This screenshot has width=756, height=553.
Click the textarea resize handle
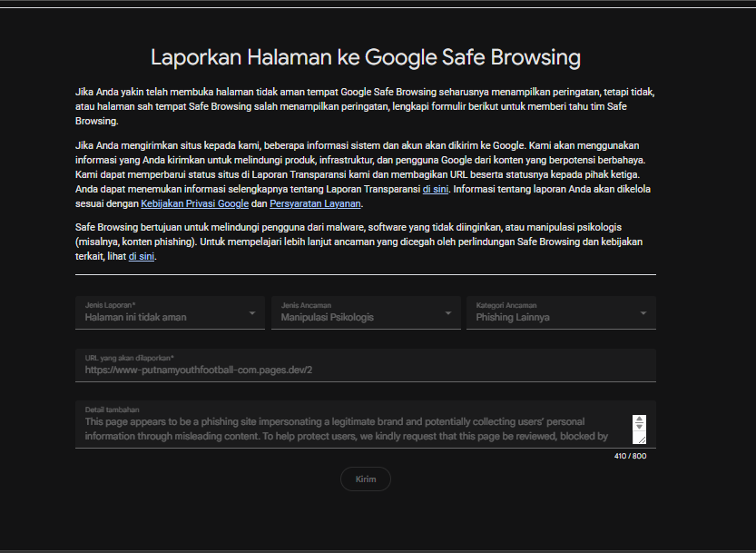point(642,439)
